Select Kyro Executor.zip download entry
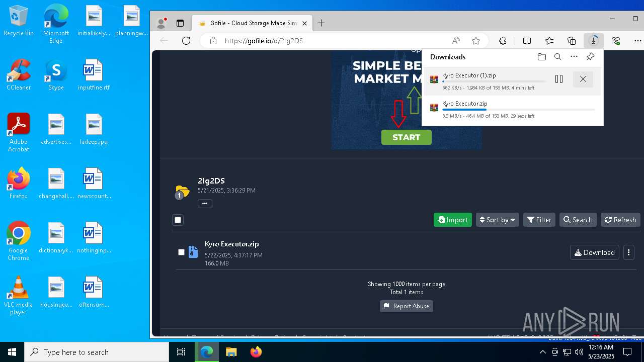Image resolution: width=644 pixels, height=362 pixels. point(512,109)
